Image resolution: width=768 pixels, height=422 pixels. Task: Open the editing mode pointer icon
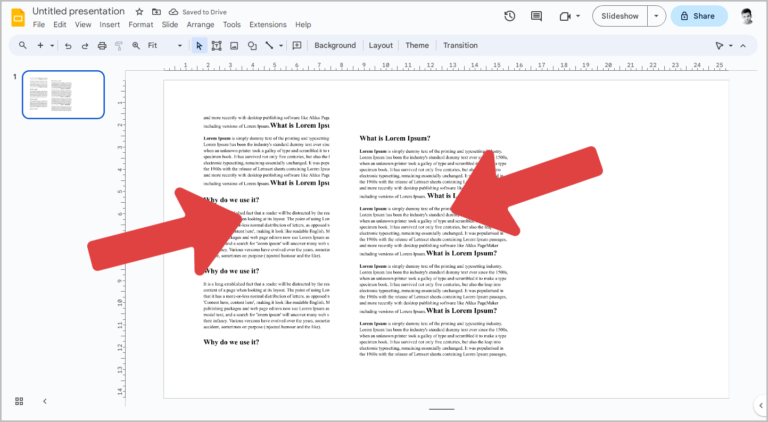point(719,46)
